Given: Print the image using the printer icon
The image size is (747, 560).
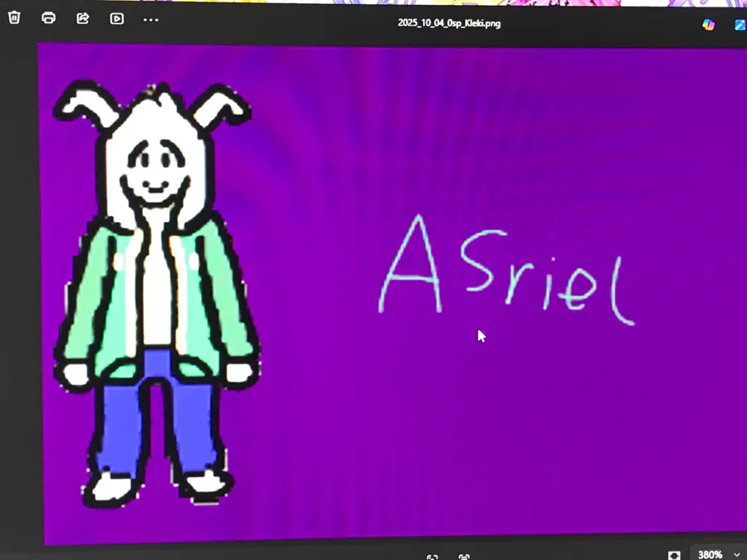Looking at the screenshot, I should point(49,18).
